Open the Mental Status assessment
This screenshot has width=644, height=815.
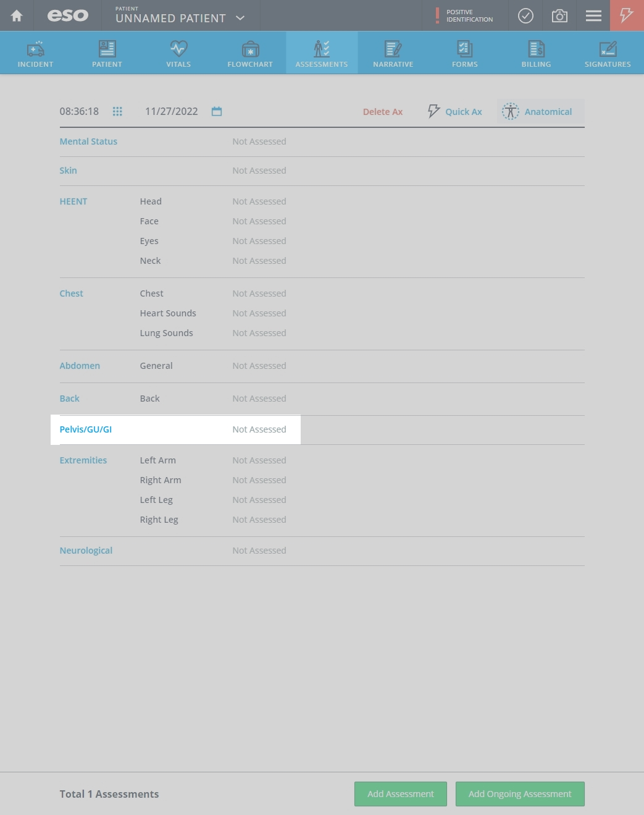tap(88, 141)
